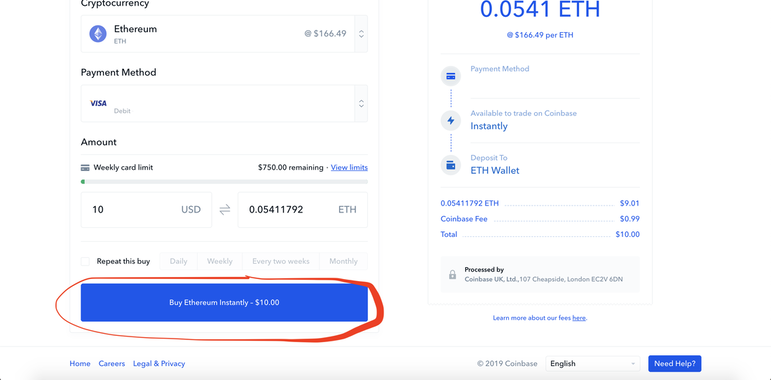
Task: Click the lightning bolt Instantly icon
Action: [x=450, y=121]
